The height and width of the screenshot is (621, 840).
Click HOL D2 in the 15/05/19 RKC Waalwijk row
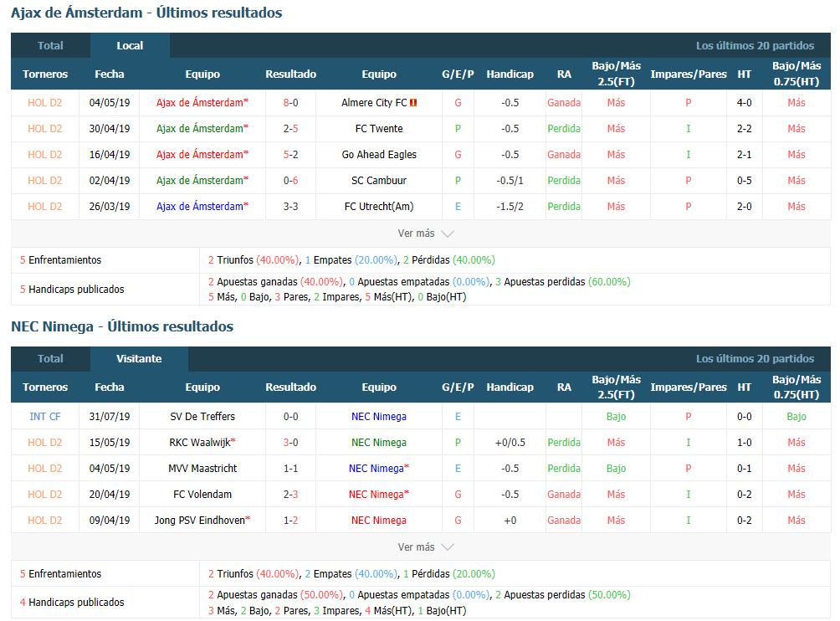[x=45, y=443]
